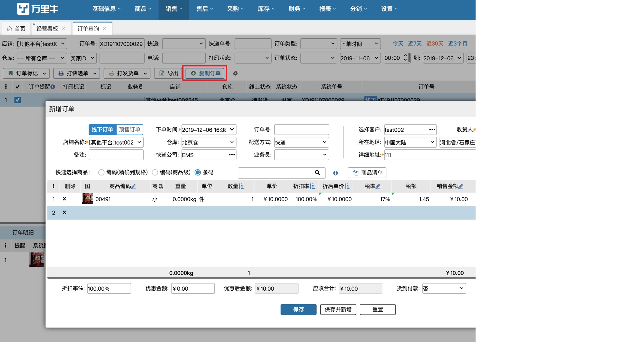Switch to the 预售订单 tab
Image resolution: width=644 pixels, height=342 pixels.
(129, 129)
